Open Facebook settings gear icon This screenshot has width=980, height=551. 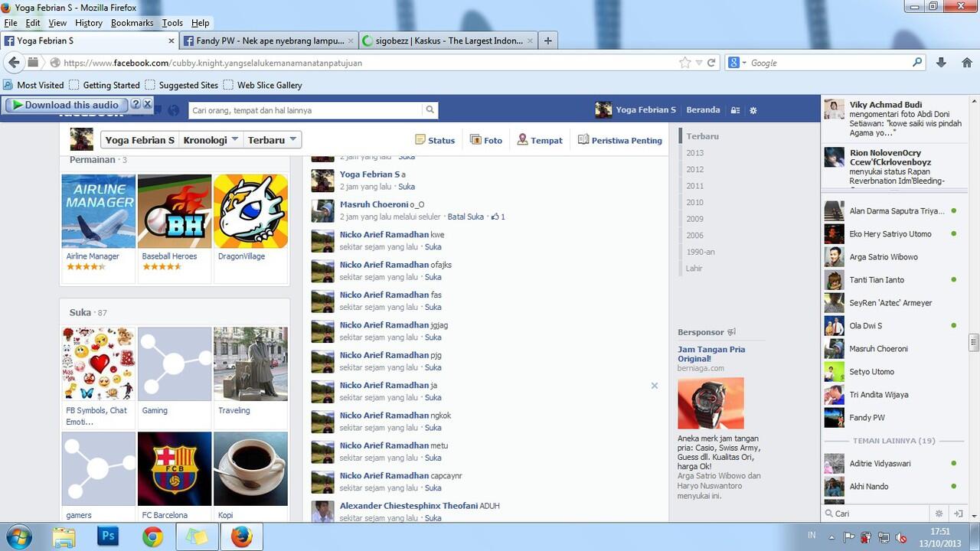(753, 110)
